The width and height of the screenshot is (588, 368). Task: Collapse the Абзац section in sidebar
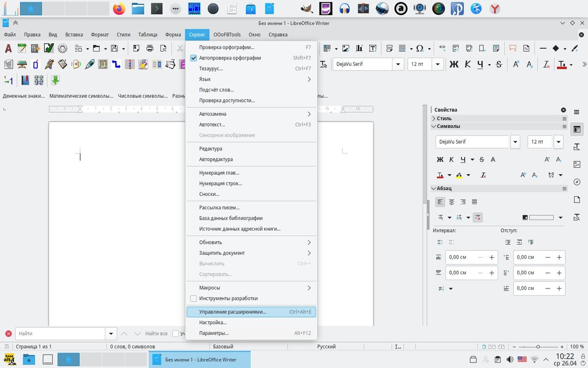[x=434, y=188]
